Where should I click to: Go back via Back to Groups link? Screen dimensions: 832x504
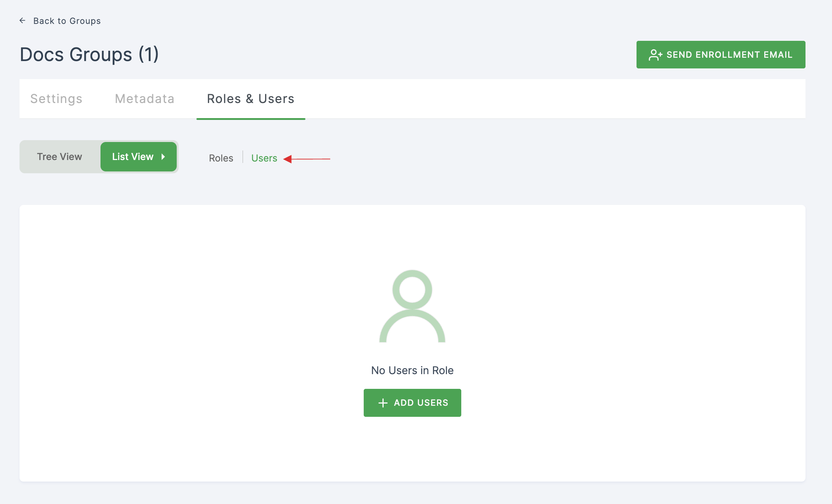[67, 21]
